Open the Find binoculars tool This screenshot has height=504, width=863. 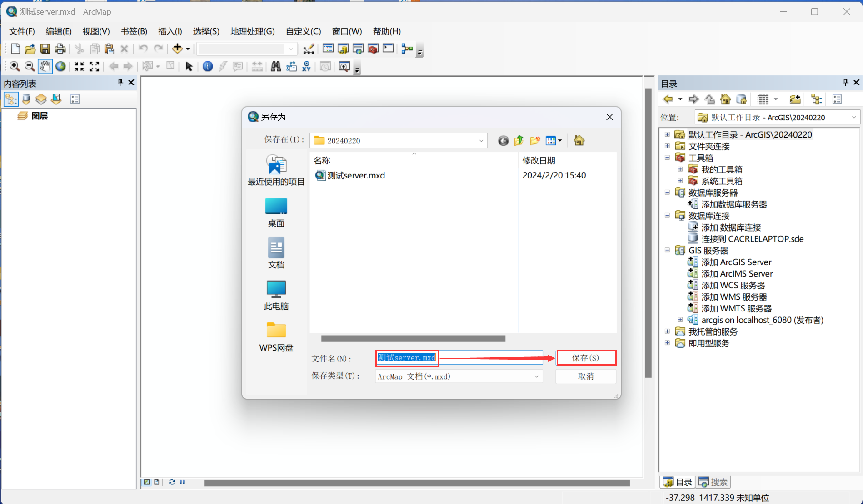[276, 66]
